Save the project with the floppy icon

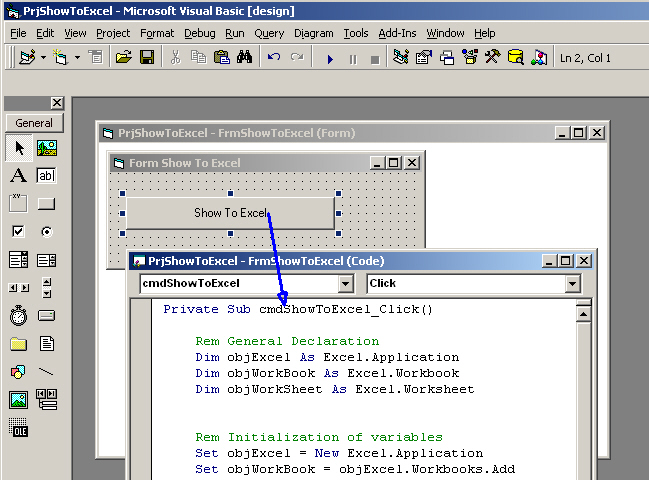pos(147,57)
